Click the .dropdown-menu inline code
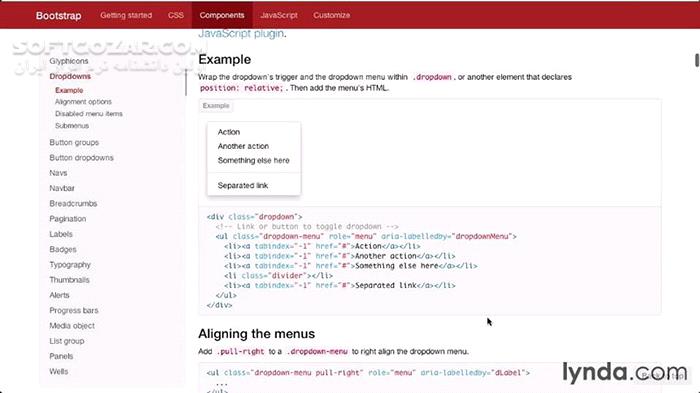 (x=317, y=351)
